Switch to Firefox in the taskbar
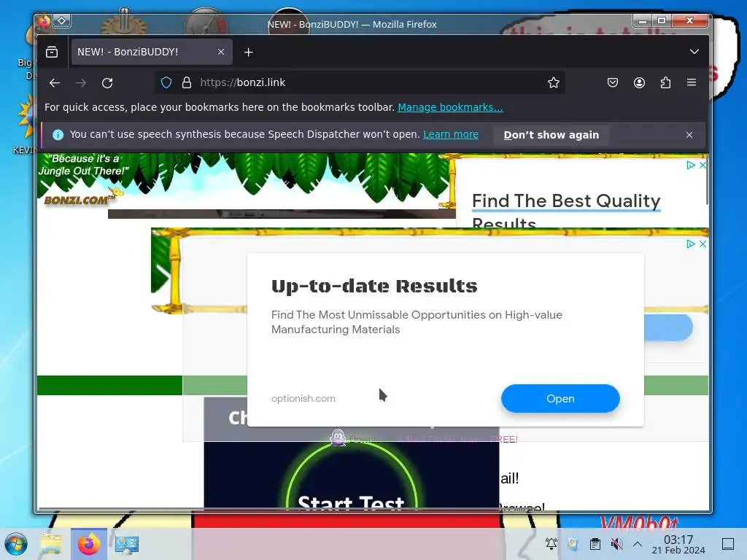 pos(88,544)
